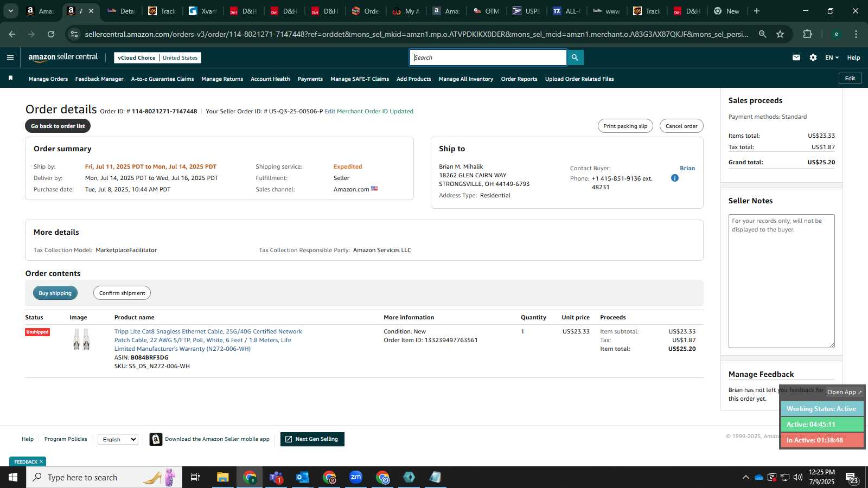Go to Manage Returns
Screen dimensions: 868x488
point(222,79)
